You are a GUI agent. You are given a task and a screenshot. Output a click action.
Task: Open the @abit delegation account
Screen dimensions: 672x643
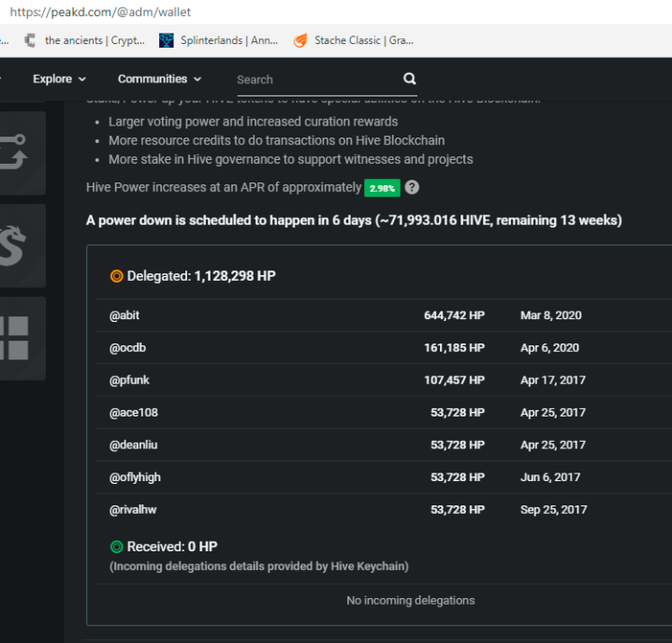124,315
